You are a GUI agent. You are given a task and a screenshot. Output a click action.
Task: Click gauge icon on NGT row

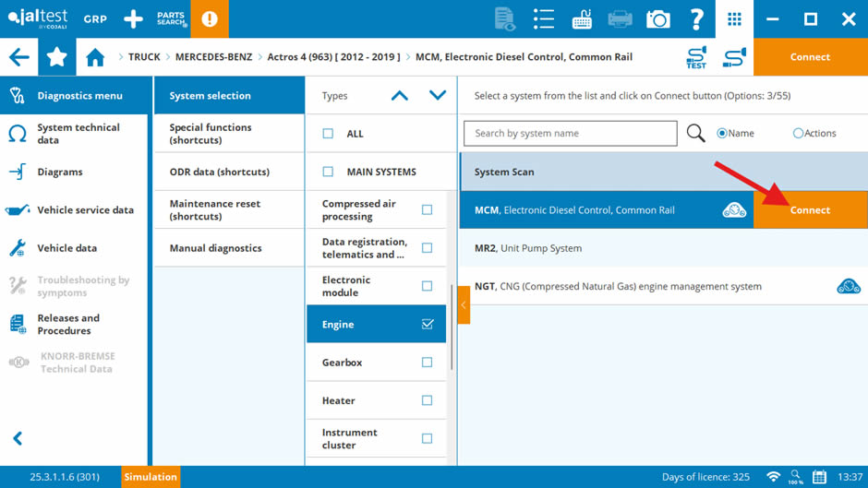coord(849,287)
